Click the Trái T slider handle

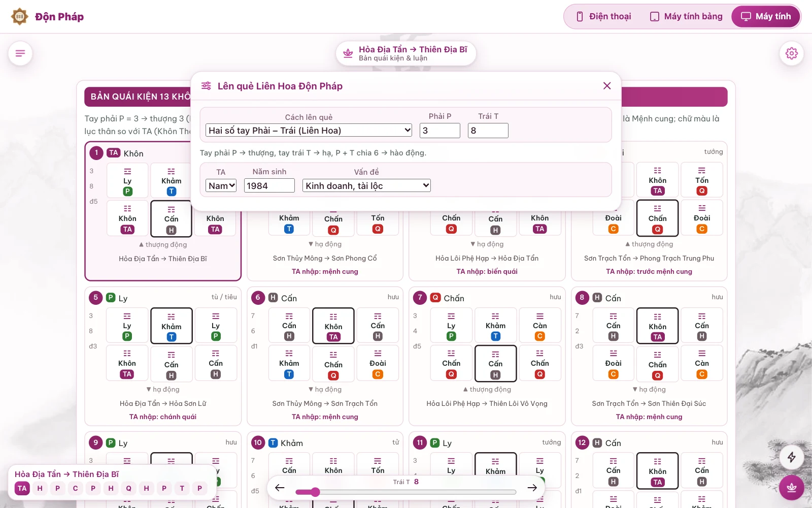coord(315,492)
